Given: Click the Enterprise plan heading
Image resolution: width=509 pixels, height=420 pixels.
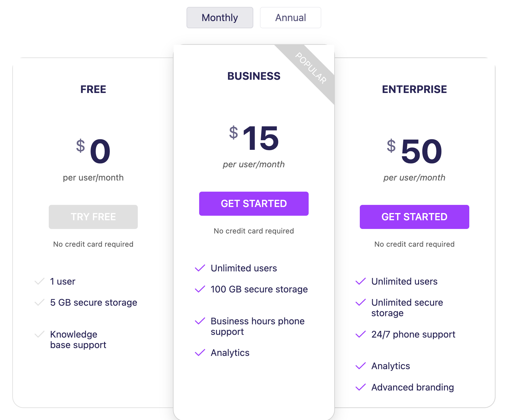Looking at the screenshot, I should point(414,89).
